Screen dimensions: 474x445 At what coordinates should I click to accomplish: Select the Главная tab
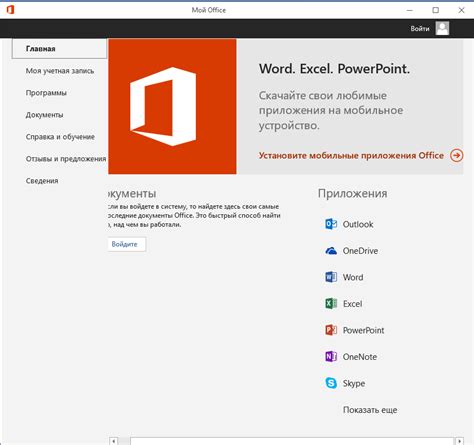[59, 49]
